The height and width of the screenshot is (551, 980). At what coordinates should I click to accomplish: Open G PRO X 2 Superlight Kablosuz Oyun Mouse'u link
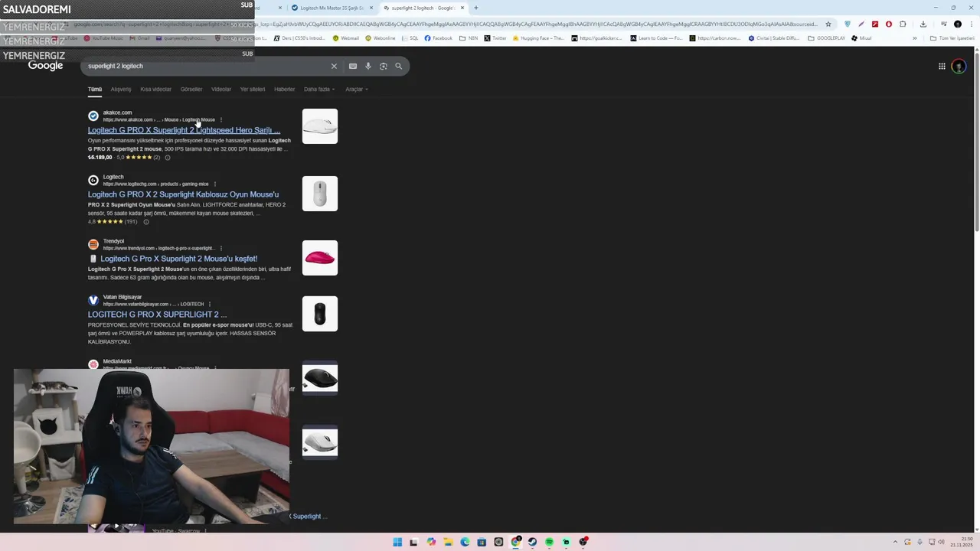183,194
